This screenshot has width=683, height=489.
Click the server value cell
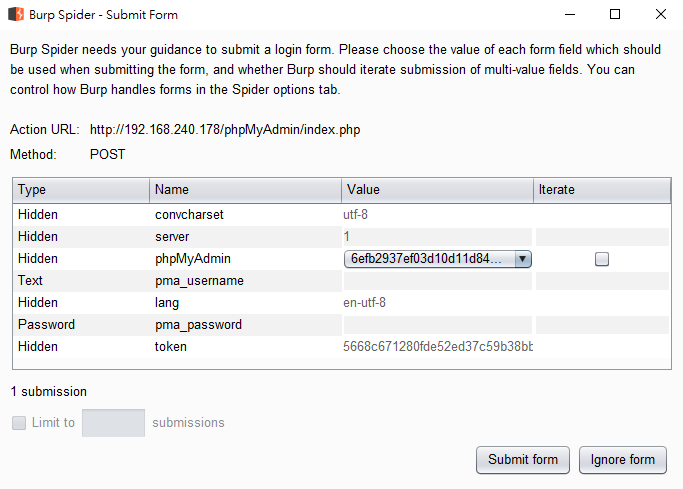click(437, 237)
